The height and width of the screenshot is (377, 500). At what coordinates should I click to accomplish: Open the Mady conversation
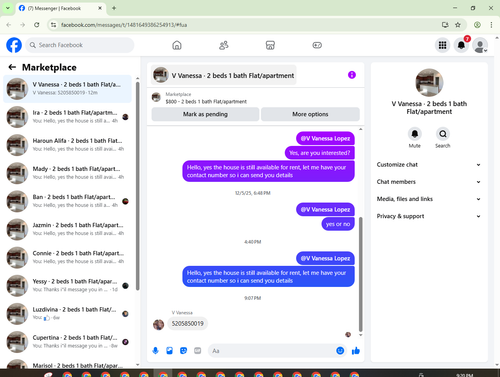point(67,173)
